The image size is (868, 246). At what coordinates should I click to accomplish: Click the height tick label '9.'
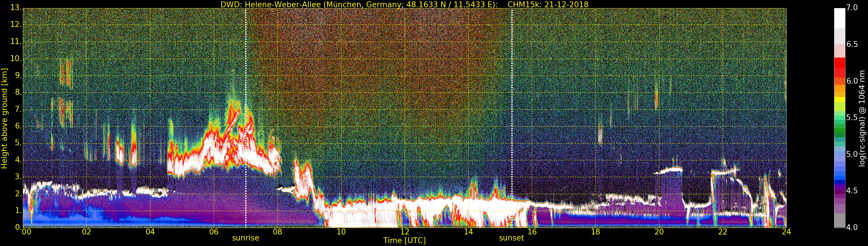click(x=19, y=75)
